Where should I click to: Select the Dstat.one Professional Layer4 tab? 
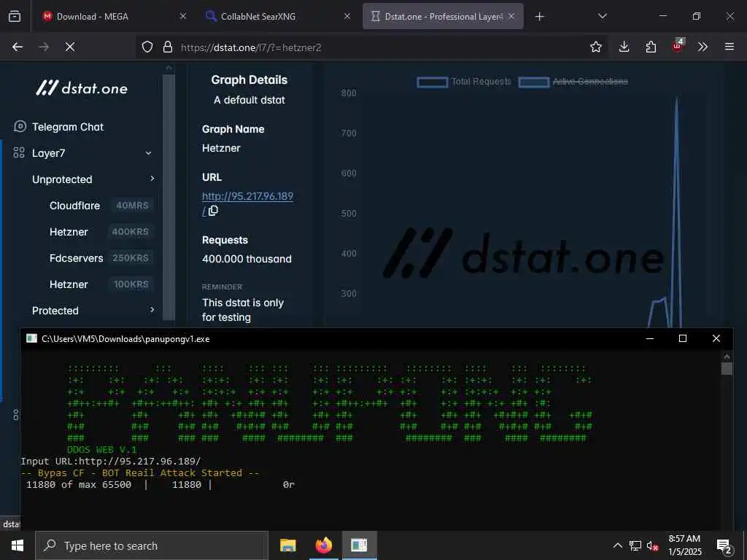tap(443, 16)
